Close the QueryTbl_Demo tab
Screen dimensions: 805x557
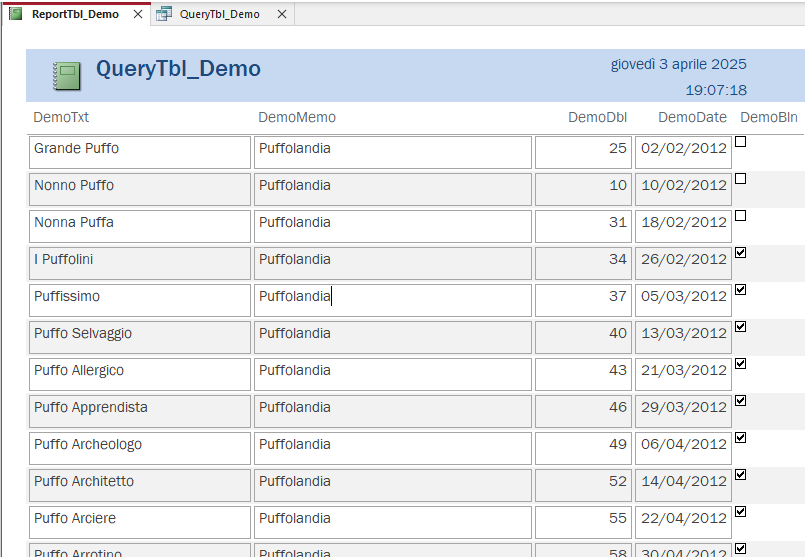tap(282, 14)
